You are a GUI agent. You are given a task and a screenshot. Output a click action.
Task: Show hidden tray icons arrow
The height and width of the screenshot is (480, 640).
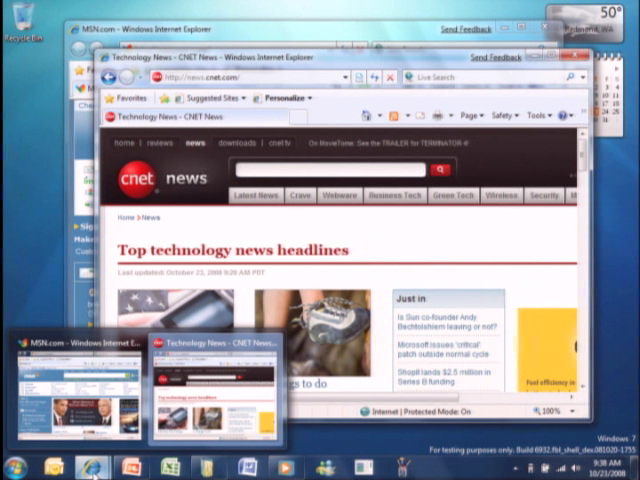coord(516,469)
